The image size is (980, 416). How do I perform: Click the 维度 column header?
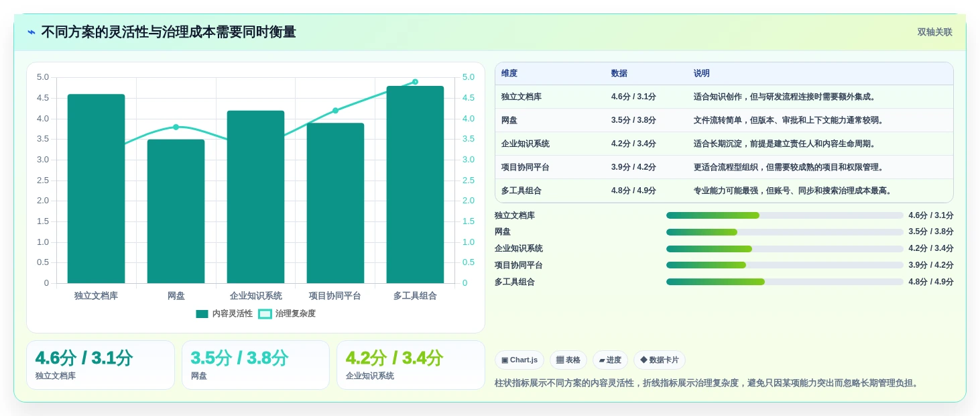pos(509,73)
